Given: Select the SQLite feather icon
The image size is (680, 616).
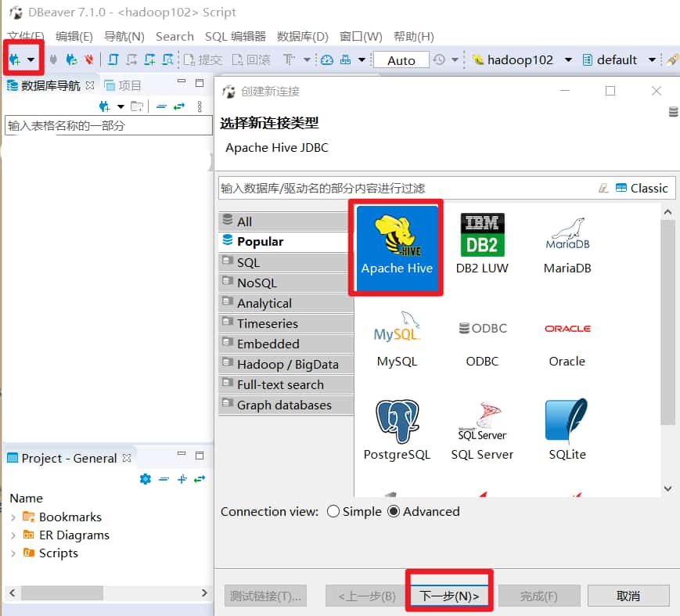Looking at the screenshot, I should coord(567,430).
